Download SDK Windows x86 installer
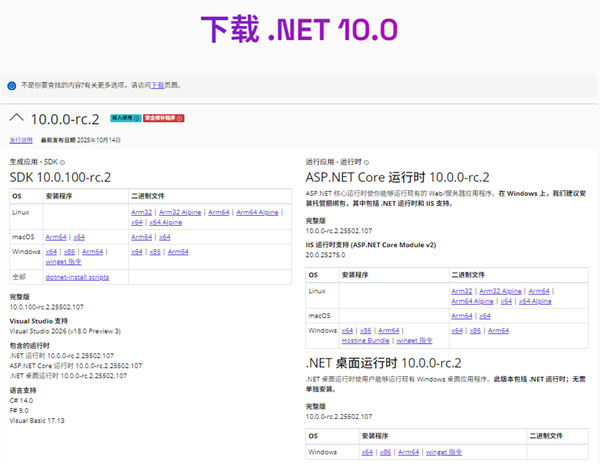Viewport: 600px width, 465px height. pos(69,251)
